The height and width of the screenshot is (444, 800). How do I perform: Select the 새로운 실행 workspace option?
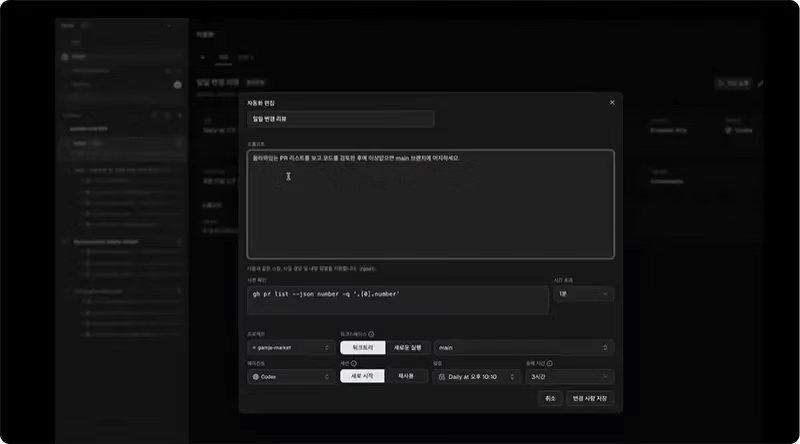coord(407,348)
